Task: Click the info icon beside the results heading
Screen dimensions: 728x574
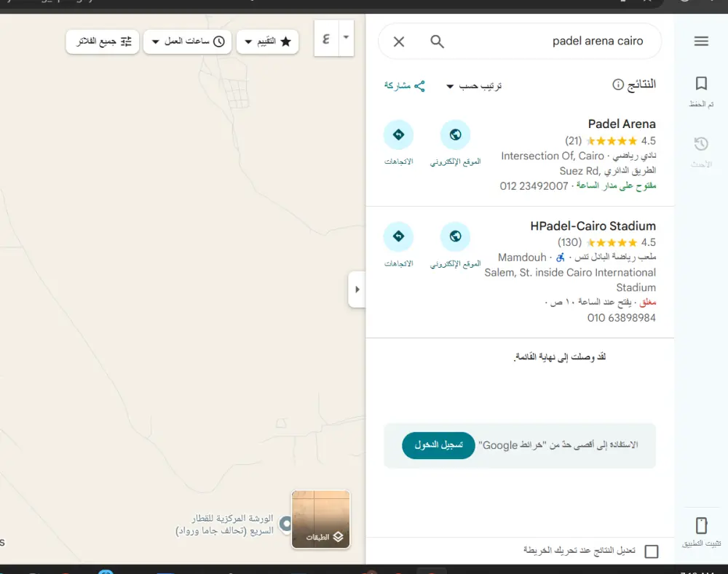Action: (618, 84)
